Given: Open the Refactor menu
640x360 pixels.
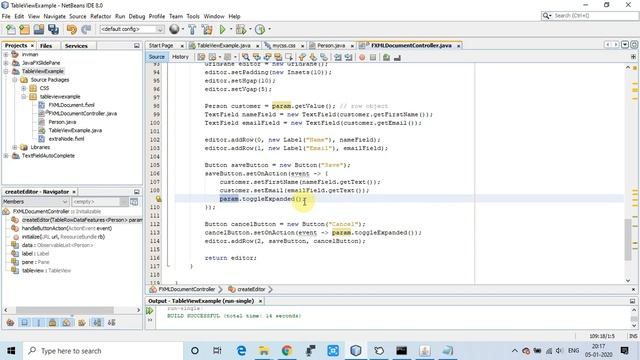Looking at the screenshot, I should 100,16.
